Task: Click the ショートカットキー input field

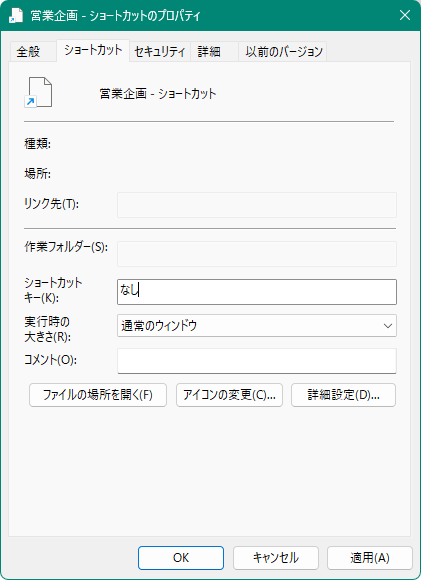Action: coord(257,292)
